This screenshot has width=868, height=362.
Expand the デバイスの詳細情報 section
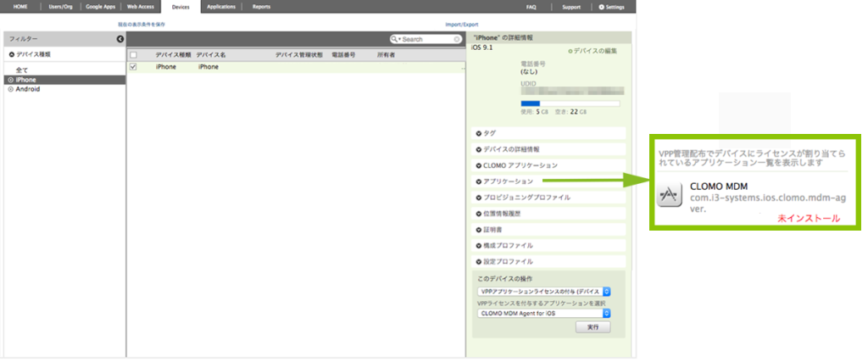tap(548, 149)
